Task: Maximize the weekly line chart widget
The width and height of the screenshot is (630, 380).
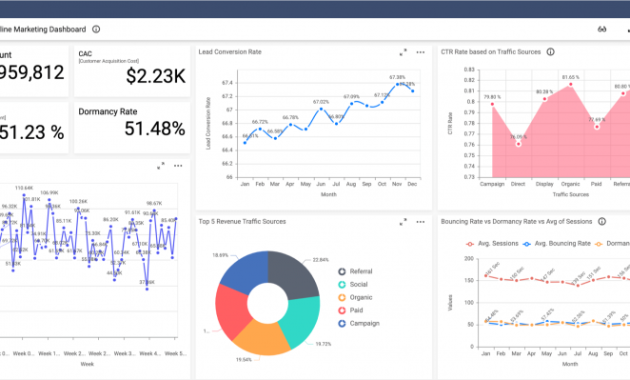Action: point(161,166)
